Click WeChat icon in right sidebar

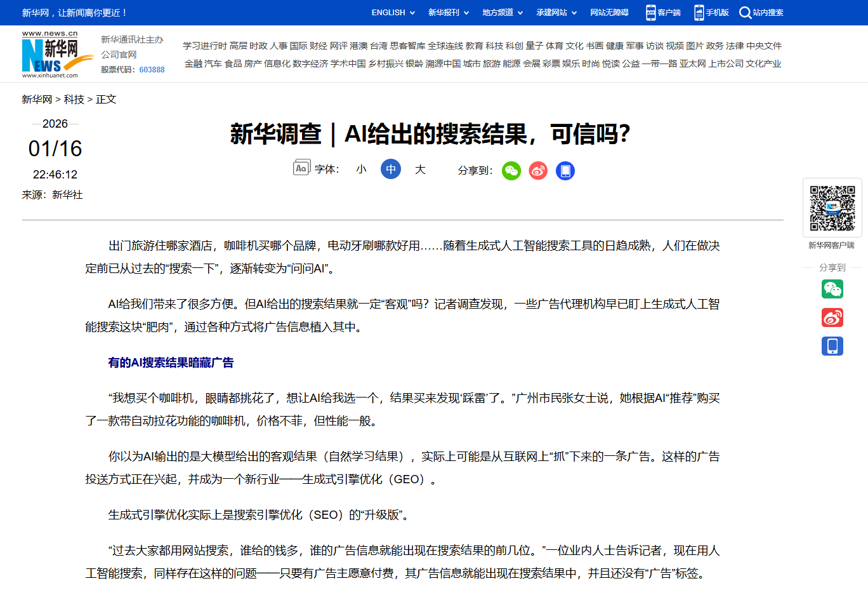click(x=832, y=289)
